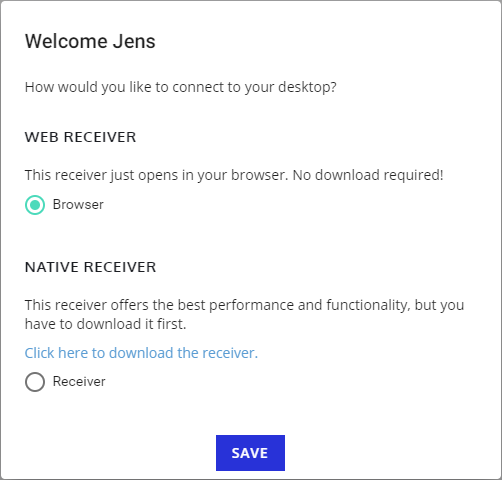This screenshot has height=480, width=502.
Task: Choose native receiver via empty radio circle
Action: (35, 382)
